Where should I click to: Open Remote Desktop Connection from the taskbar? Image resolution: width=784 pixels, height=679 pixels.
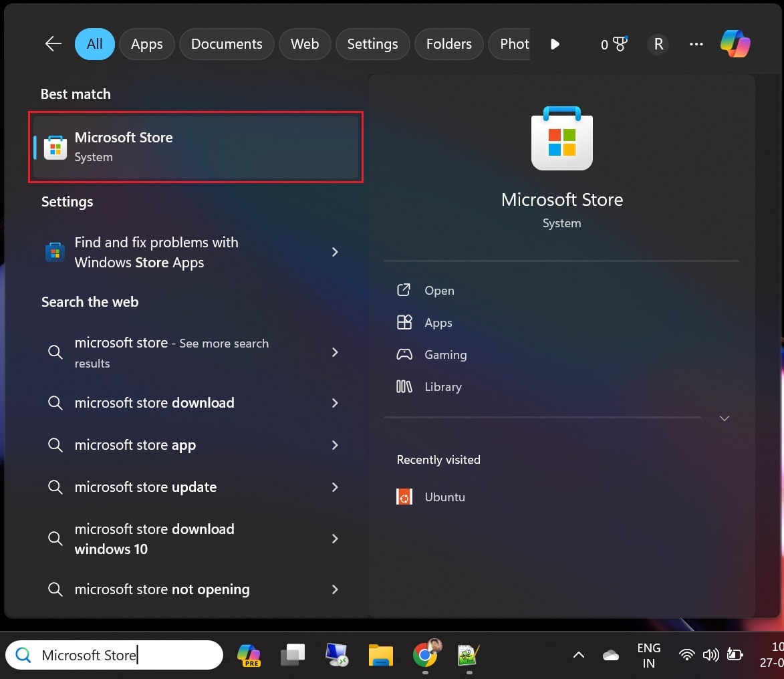click(337, 656)
